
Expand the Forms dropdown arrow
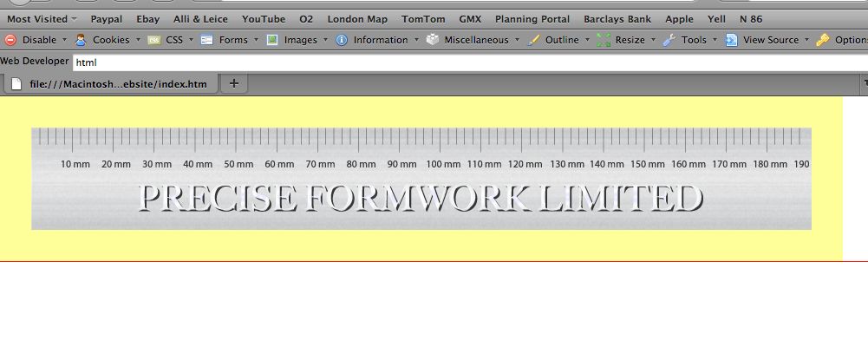click(x=256, y=40)
